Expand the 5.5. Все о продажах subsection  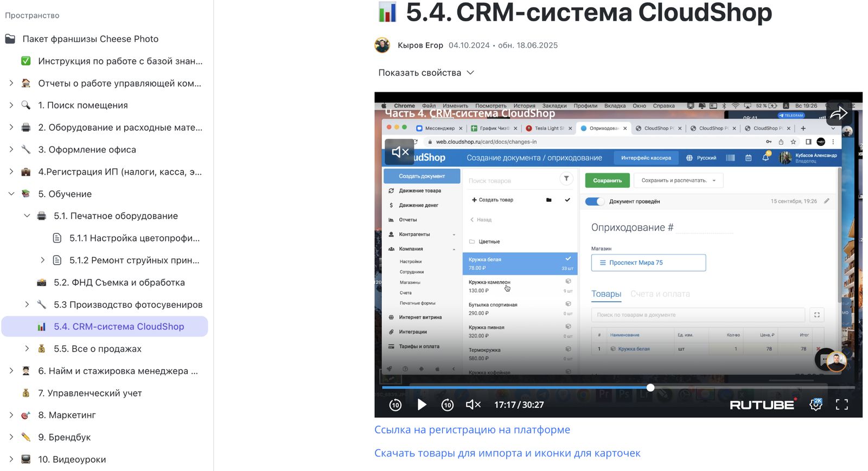27,349
